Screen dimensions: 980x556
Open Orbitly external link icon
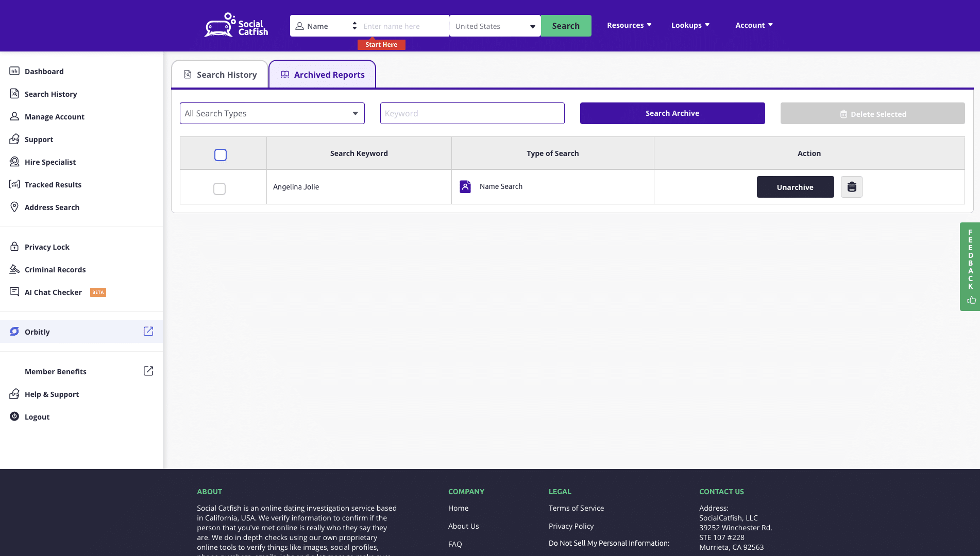pos(148,332)
